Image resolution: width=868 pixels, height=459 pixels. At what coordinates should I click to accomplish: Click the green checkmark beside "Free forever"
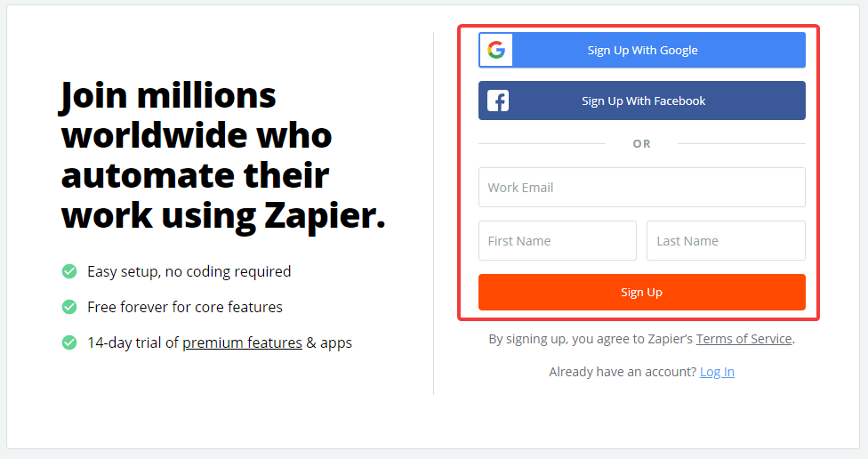pos(69,307)
